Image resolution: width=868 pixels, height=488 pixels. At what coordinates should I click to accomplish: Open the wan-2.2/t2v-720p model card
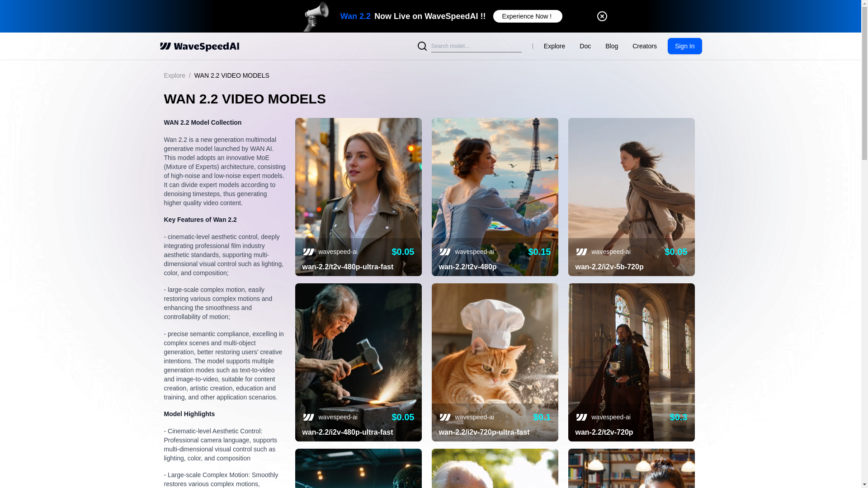[x=631, y=362]
